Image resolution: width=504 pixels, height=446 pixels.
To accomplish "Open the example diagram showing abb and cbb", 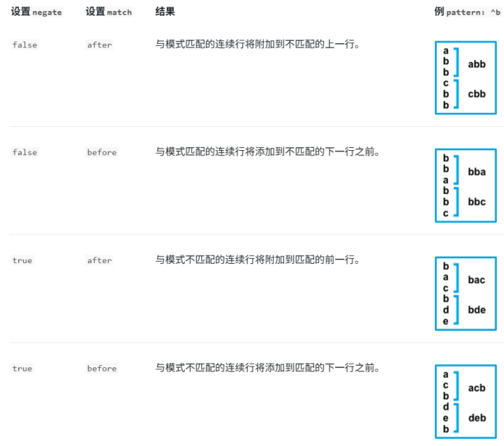I will tap(465, 77).
